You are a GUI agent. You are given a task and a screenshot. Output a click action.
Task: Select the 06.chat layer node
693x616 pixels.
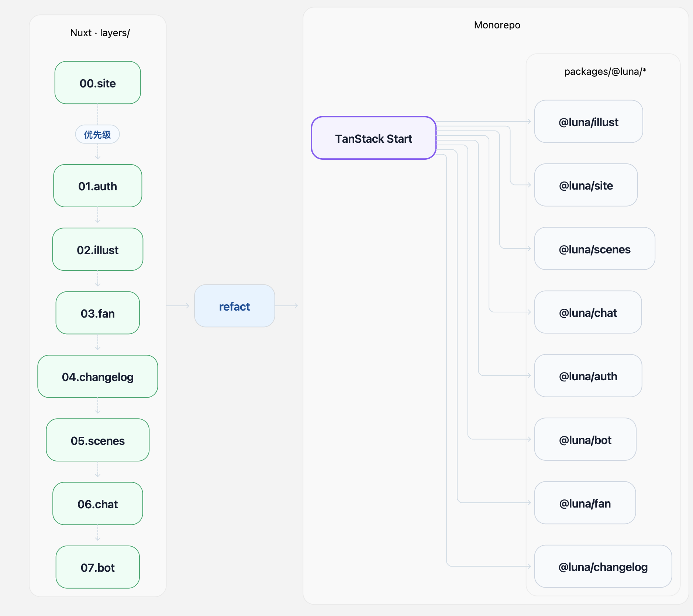click(x=98, y=503)
